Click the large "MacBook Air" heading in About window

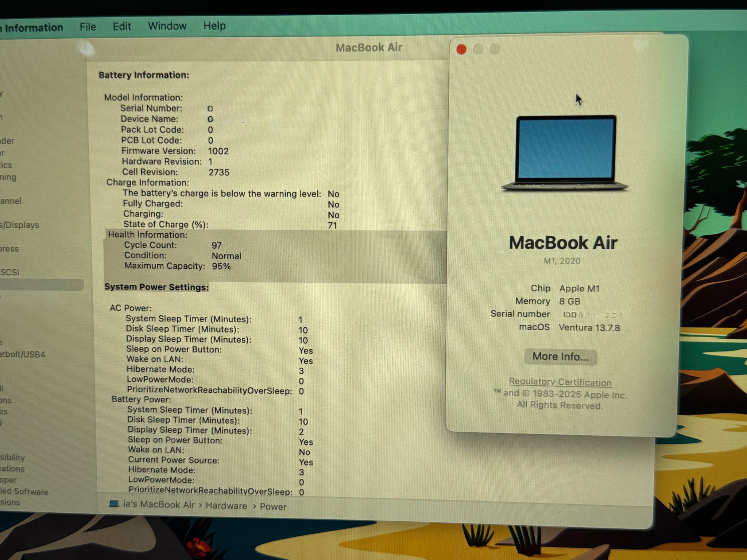click(563, 243)
